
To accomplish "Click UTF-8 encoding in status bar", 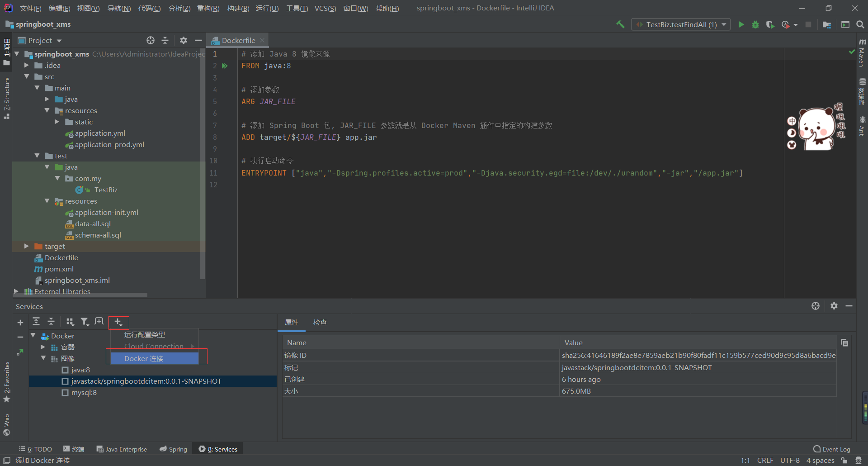I will [x=790, y=461].
